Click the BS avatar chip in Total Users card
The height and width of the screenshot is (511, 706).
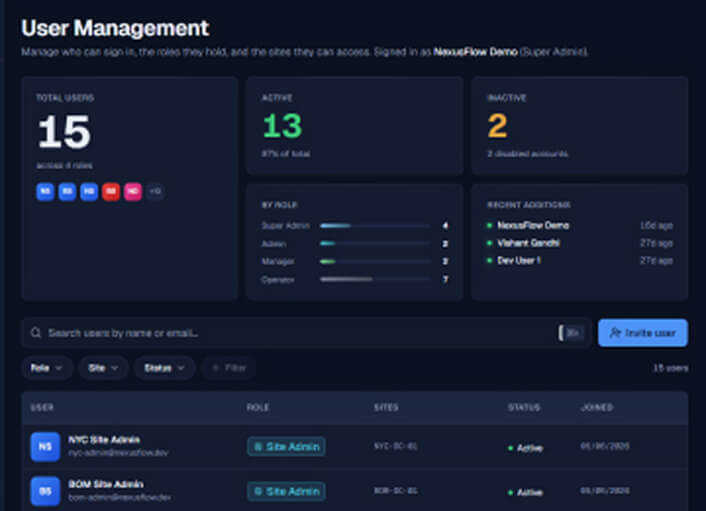[67, 191]
